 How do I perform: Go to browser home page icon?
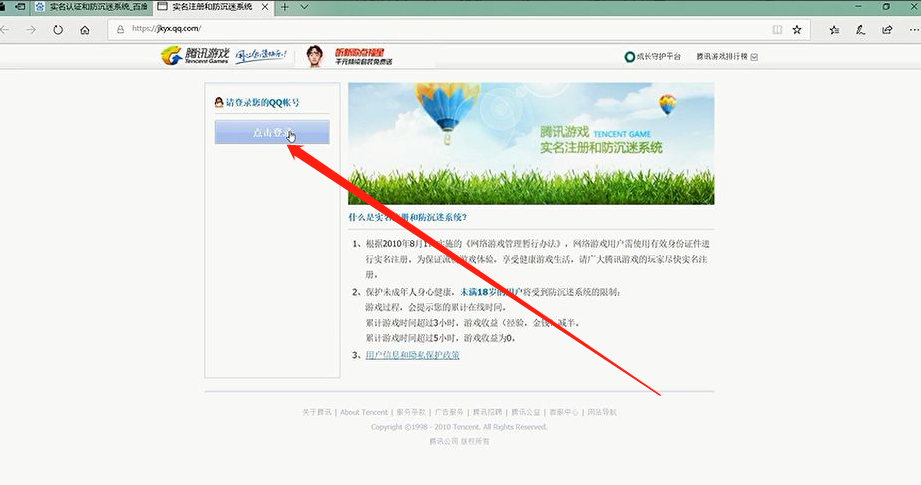[85, 29]
